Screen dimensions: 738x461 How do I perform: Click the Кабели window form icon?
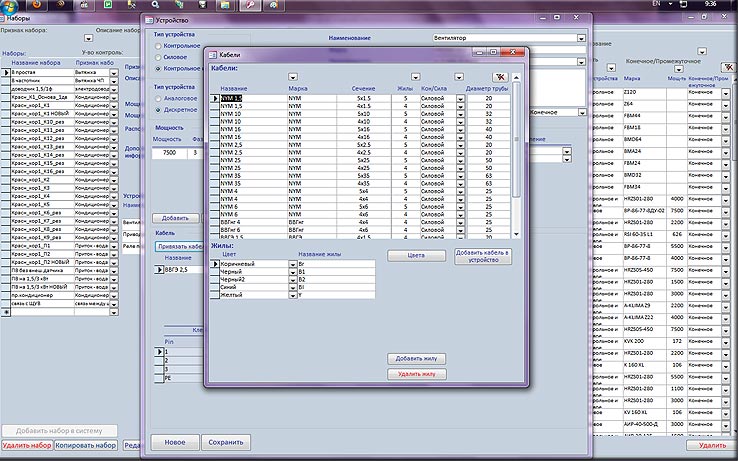coord(213,55)
